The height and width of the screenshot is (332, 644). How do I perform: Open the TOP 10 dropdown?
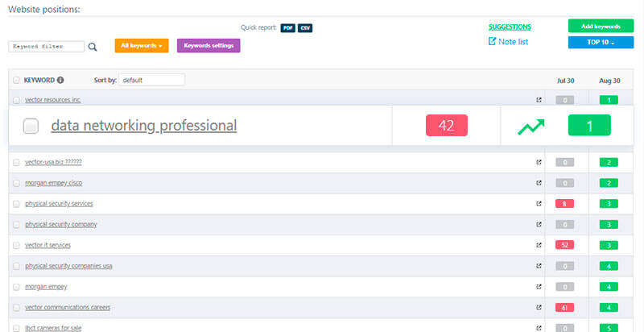(601, 42)
